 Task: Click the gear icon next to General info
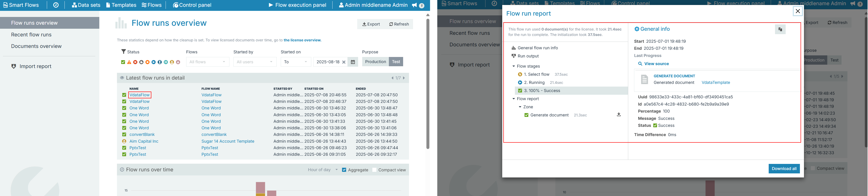pos(637,29)
